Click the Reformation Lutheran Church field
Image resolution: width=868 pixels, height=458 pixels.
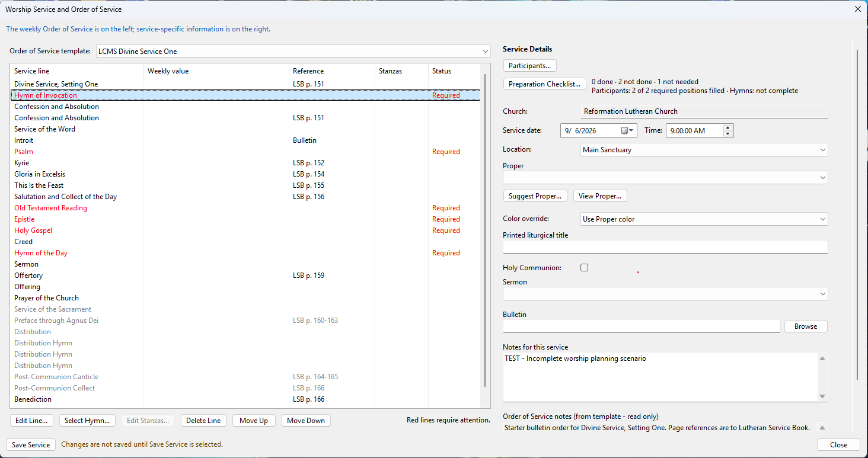click(x=704, y=111)
